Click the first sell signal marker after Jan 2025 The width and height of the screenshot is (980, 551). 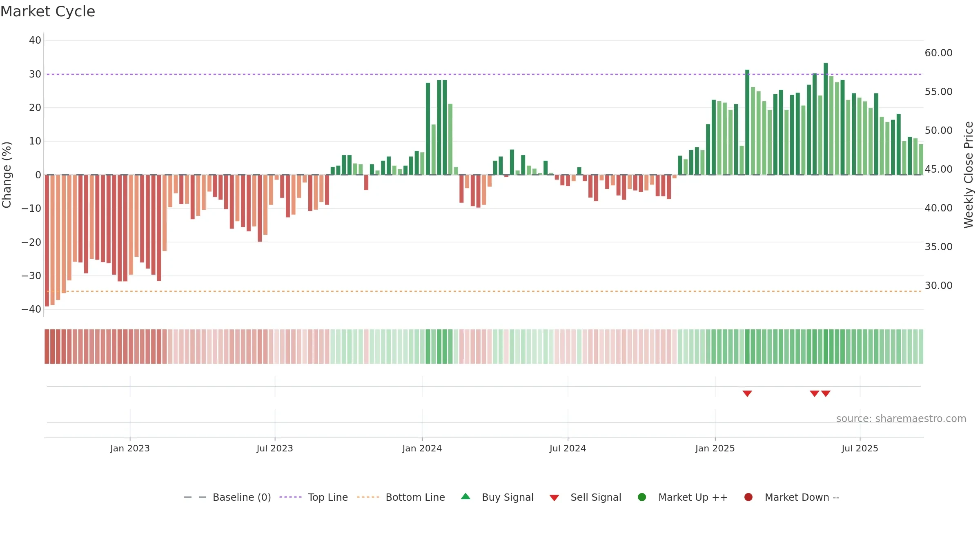tap(747, 393)
